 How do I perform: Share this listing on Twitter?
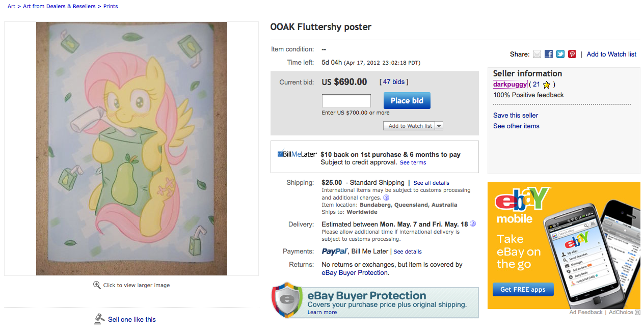click(560, 54)
